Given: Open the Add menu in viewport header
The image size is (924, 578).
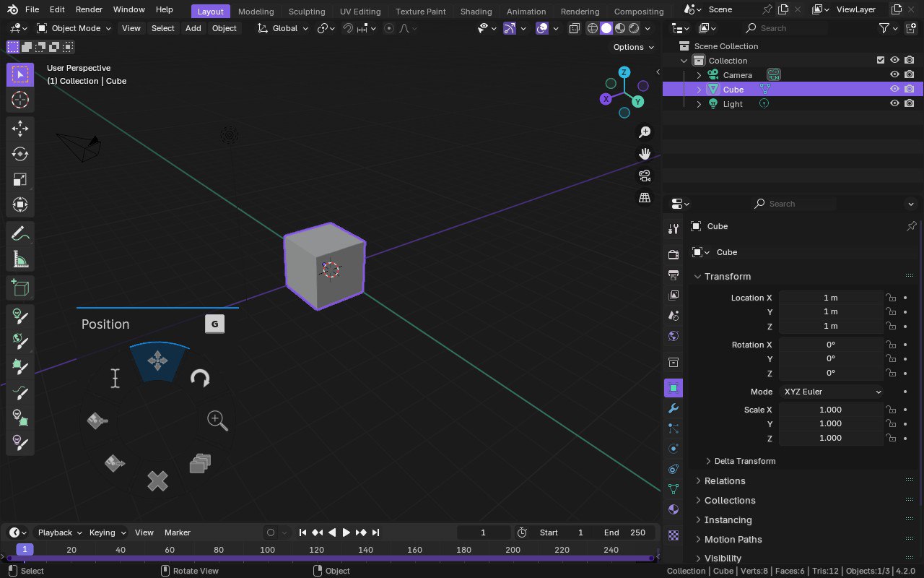Looking at the screenshot, I should pyautogui.click(x=193, y=28).
